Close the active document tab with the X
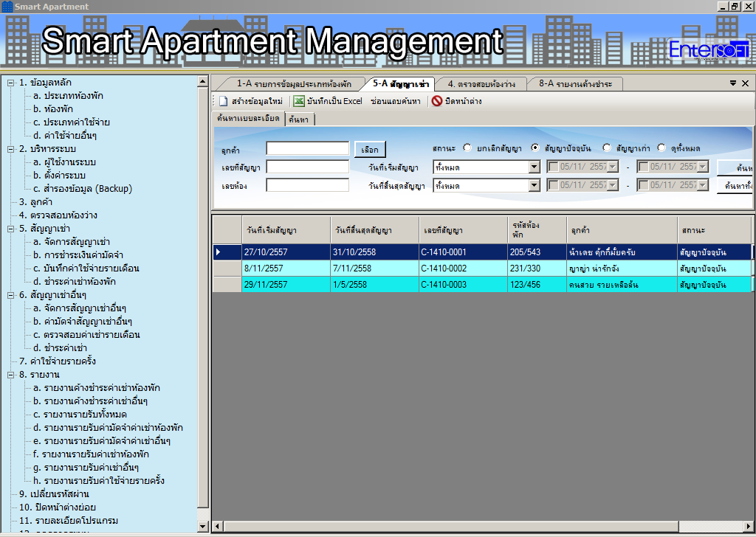This screenshot has height=537, width=756. (746, 83)
